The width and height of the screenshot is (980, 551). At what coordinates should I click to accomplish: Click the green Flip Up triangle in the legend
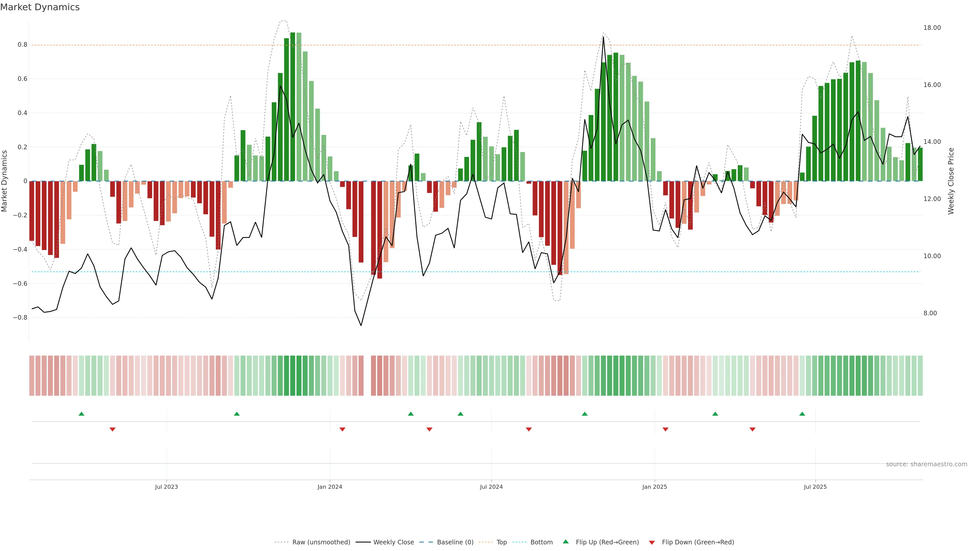click(566, 542)
